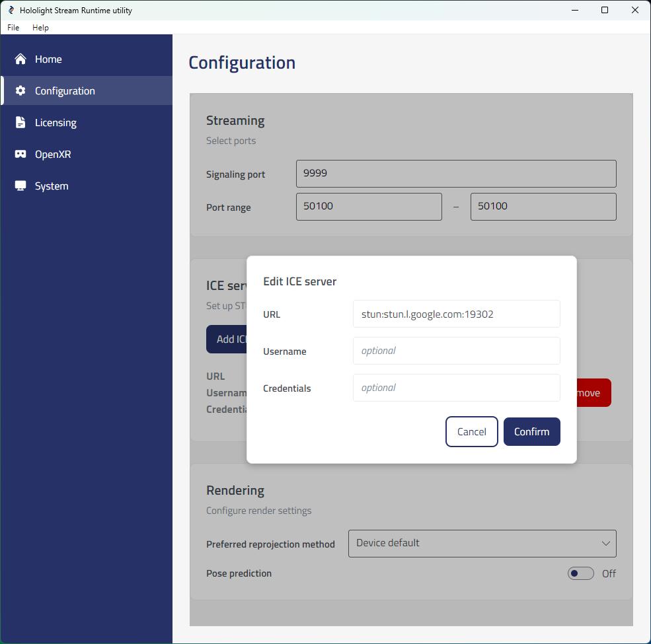Screen dimensions: 651x644
Task: Maximize the Hololight utility window
Action: (605, 10)
